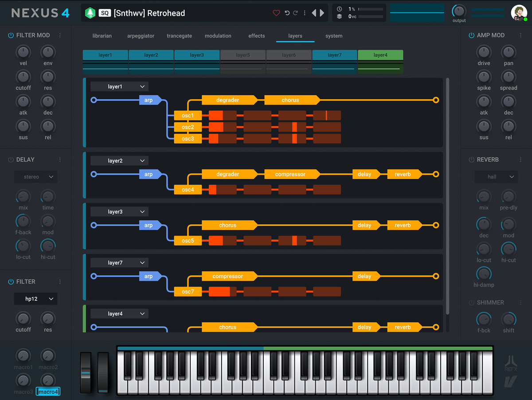
Task: Enable the REVERB section power toggle
Action: [x=471, y=159]
